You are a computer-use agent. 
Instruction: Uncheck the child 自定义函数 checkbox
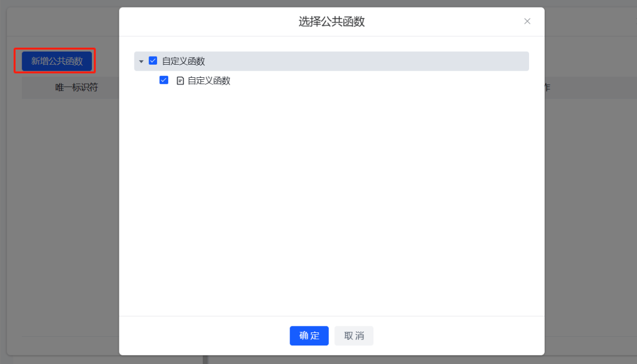[164, 80]
